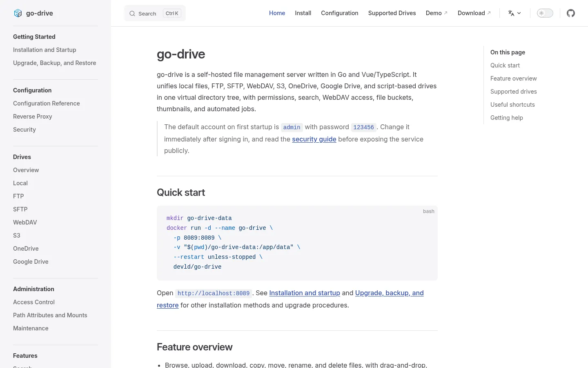Click the go-drive page heading

181,54
